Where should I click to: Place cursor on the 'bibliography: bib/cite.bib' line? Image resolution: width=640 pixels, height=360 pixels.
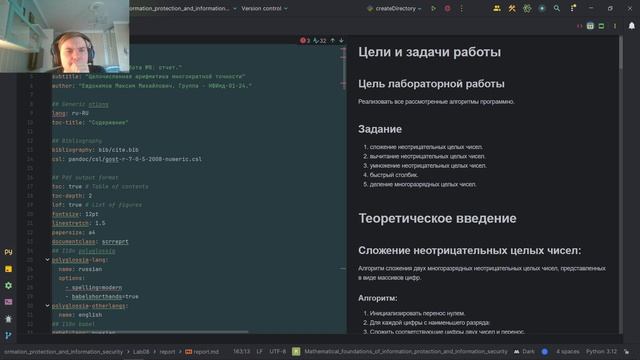95,150
